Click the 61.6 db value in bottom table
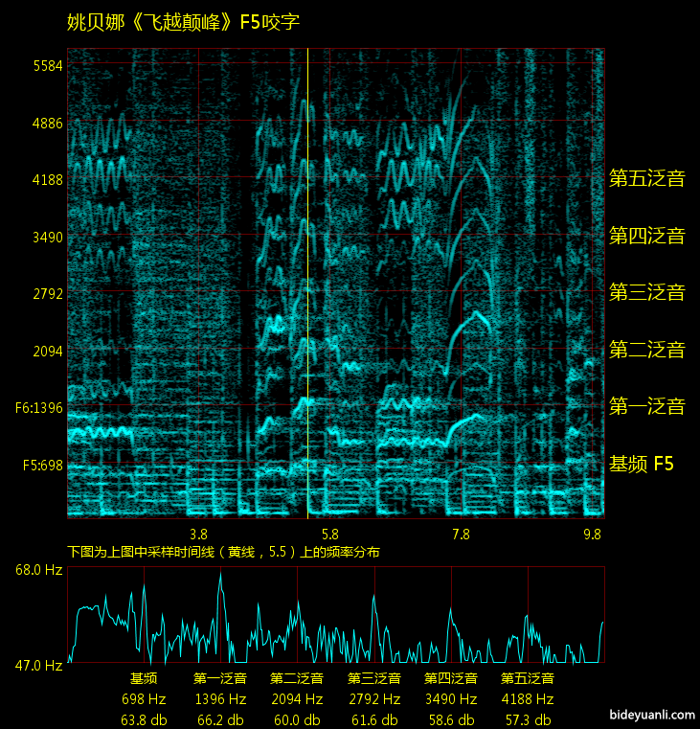Image resolution: width=700 pixels, height=729 pixels. coord(373,719)
